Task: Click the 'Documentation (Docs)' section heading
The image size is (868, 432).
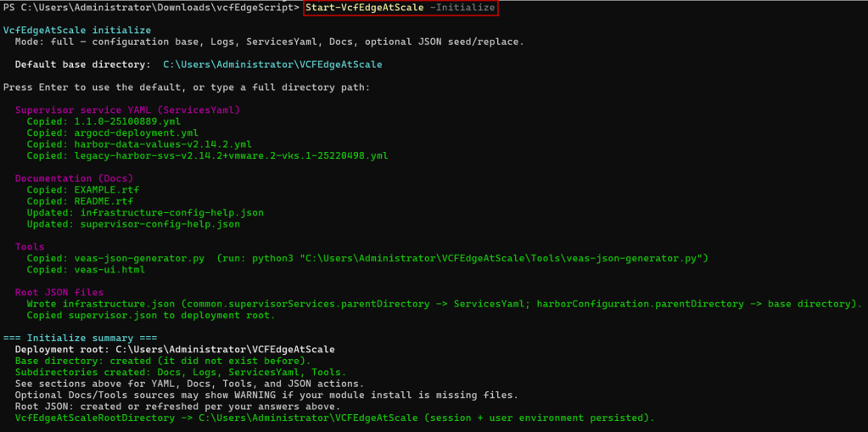Action: tap(74, 178)
